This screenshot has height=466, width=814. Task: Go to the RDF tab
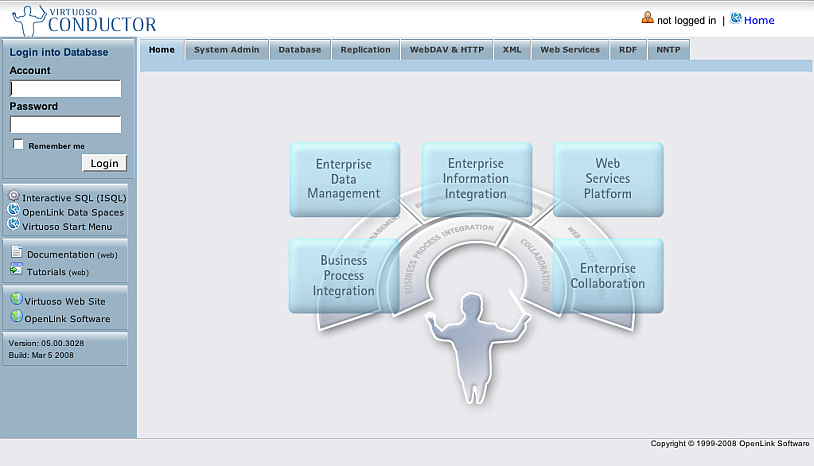pos(628,50)
